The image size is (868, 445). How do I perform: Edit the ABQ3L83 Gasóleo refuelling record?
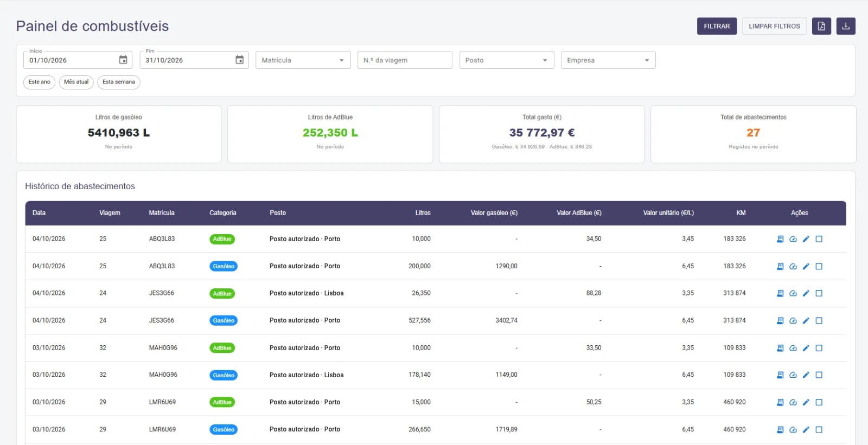806,266
